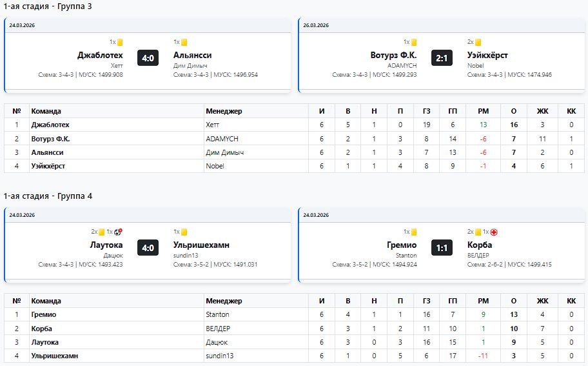Open the 1:1 score of Гремио–Корба
This screenshot has height=366, width=588.
442,248
